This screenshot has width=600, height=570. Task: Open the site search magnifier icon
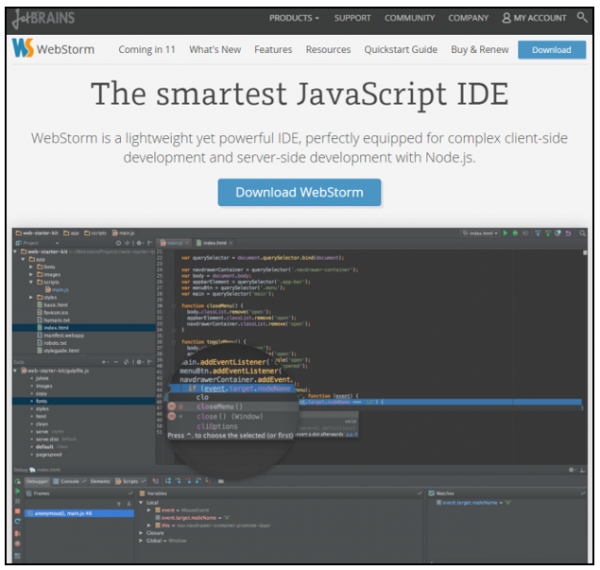coord(582,17)
